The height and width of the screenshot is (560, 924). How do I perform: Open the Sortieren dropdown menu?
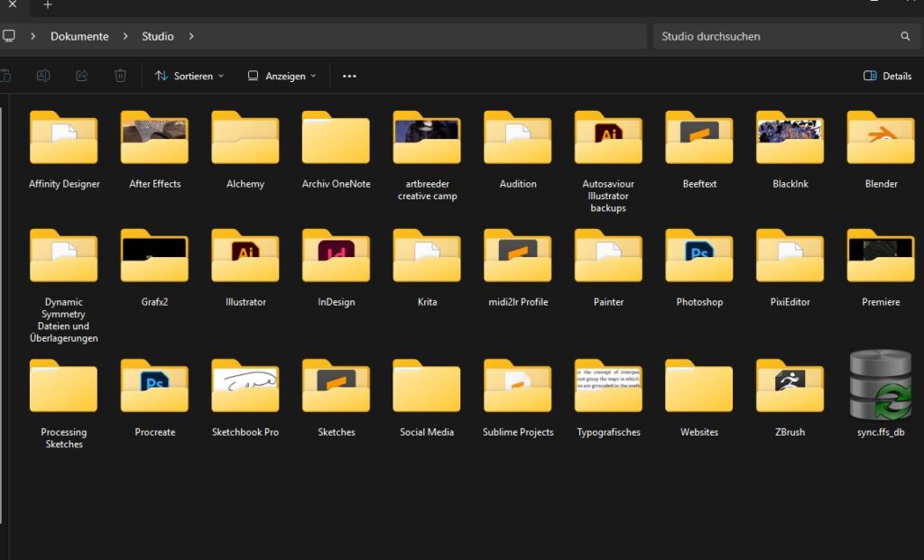[189, 76]
